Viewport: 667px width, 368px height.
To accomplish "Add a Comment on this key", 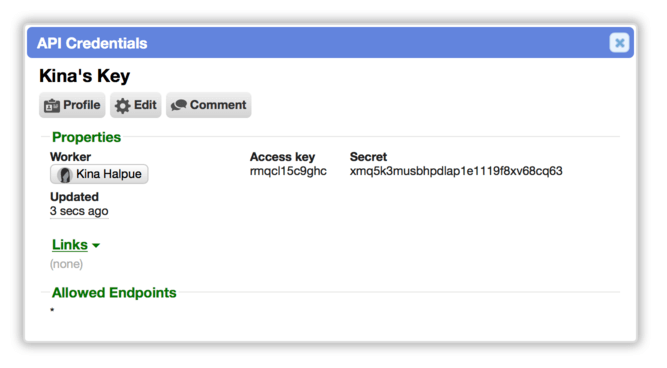I will click(x=208, y=105).
